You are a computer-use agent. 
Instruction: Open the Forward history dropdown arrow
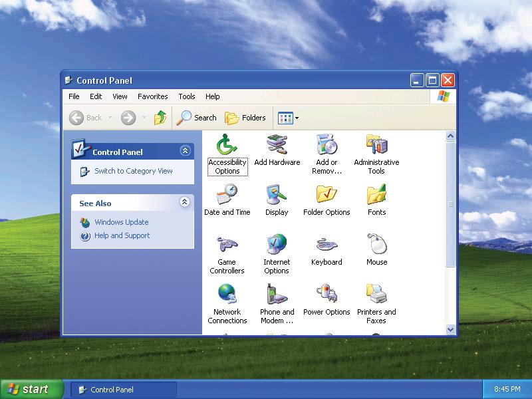coord(144,118)
